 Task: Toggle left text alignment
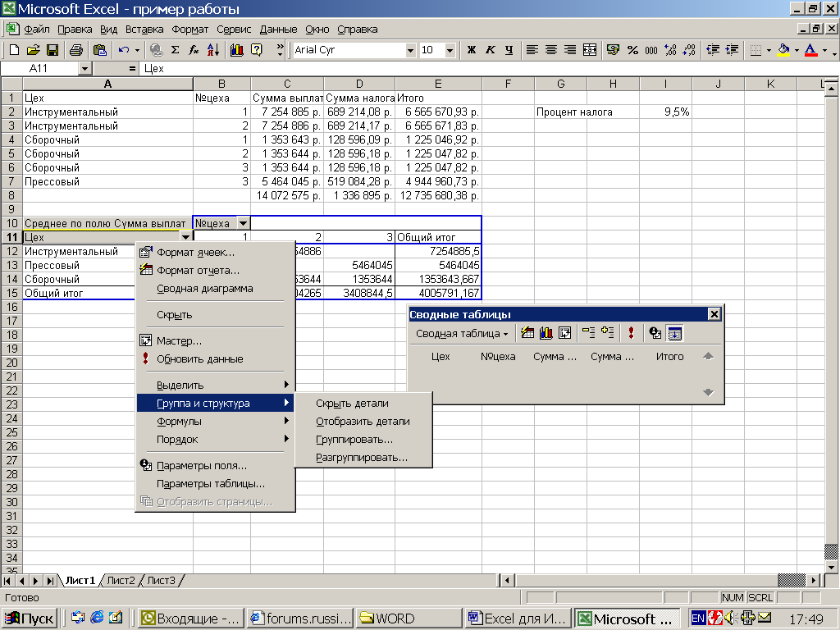[x=532, y=50]
